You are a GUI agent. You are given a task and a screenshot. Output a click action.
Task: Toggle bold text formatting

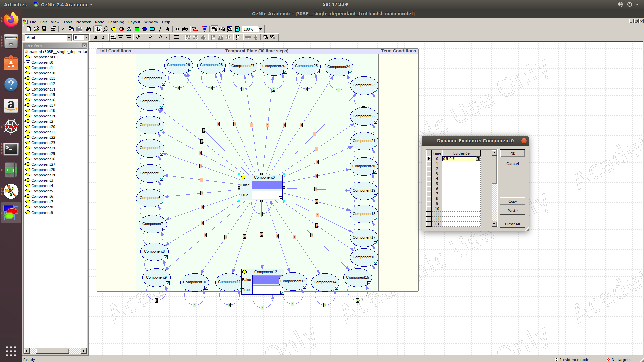[96, 37]
